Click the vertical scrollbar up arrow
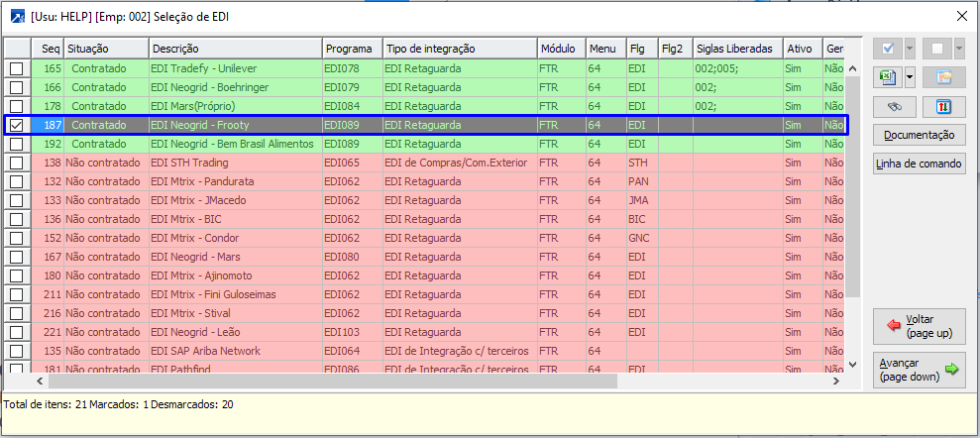 853,68
